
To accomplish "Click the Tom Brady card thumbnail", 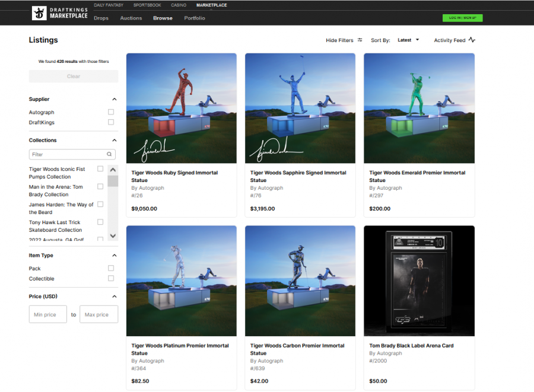I will pos(419,281).
